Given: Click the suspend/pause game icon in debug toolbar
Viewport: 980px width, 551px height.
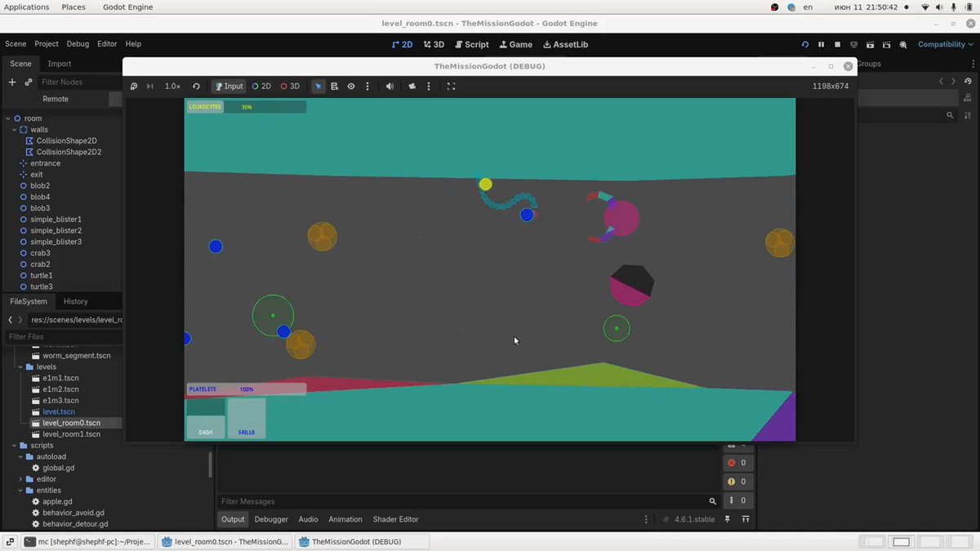Looking at the screenshot, I should (134, 86).
